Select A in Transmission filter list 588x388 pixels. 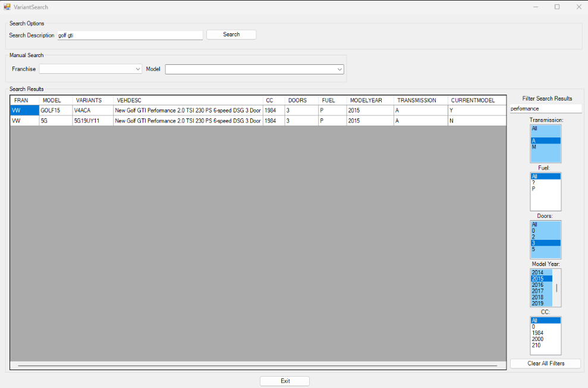click(x=546, y=140)
